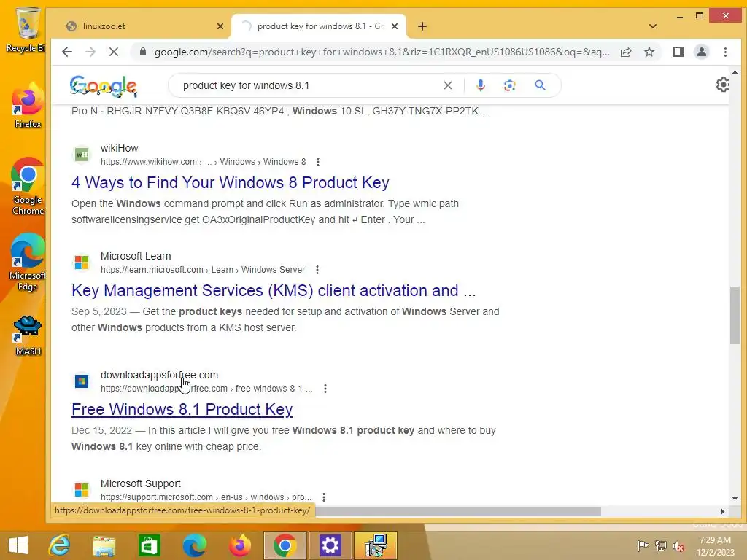
Task: Click the muted volume tray icon
Action: pos(678,546)
